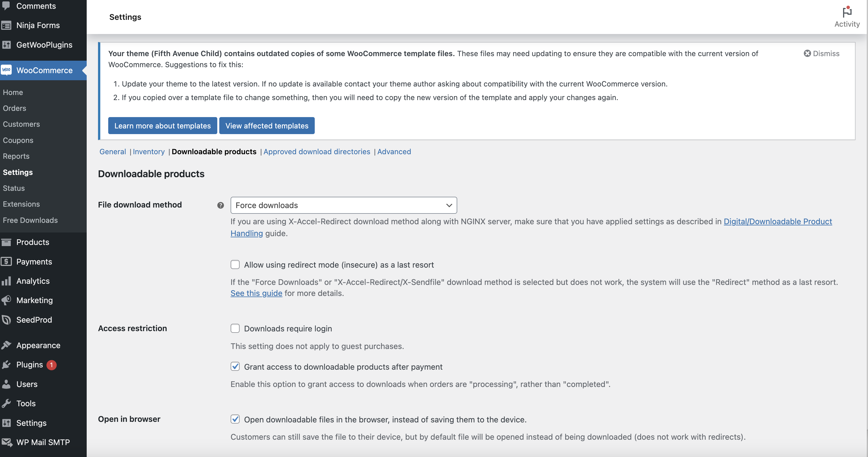Click Learn more about templates button
This screenshot has width=868, height=457.
click(162, 126)
